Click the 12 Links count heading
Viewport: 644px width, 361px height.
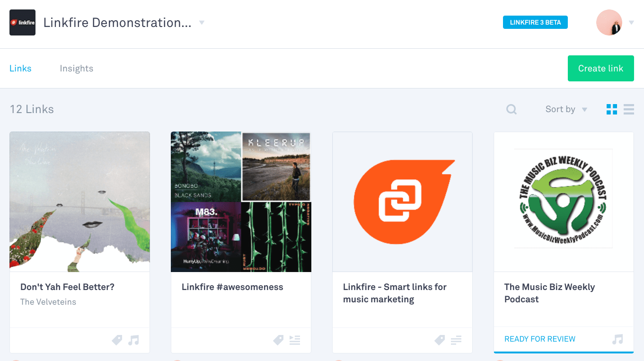32,109
